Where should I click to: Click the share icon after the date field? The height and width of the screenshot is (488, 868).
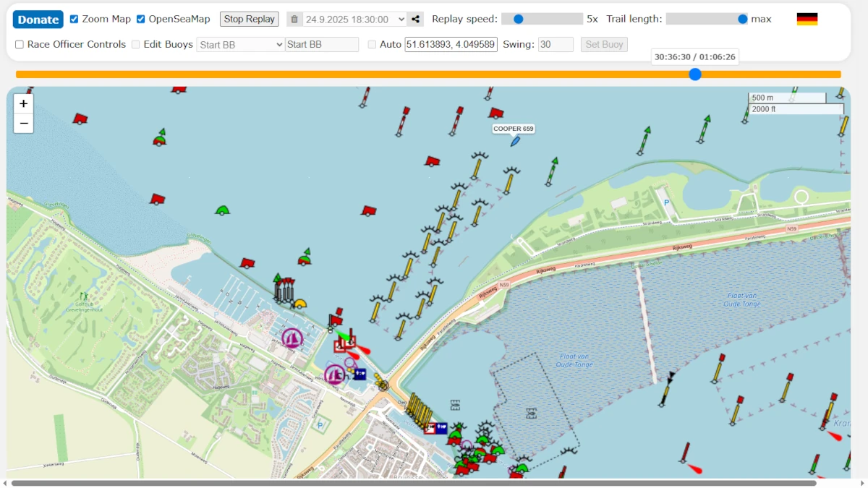coord(416,20)
